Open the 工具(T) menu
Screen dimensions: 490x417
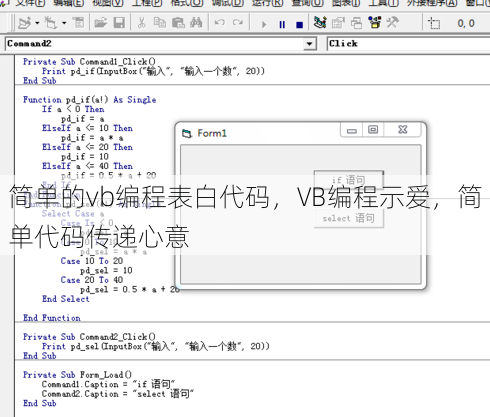coord(384,3)
